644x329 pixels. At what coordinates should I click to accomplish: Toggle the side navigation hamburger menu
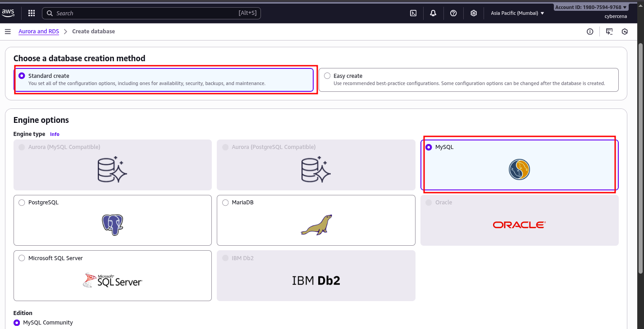click(8, 32)
